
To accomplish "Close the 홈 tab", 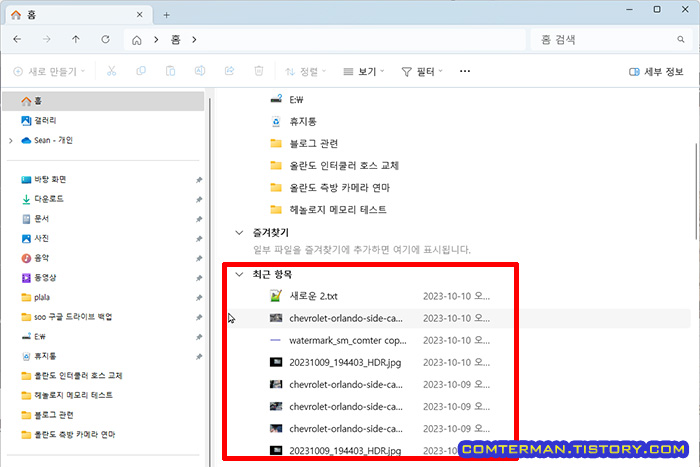I will (x=140, y=15).
